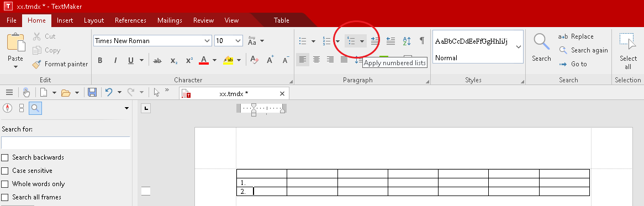Open Character group dialog launcher
The width and height of the screenshot is (644, 206).
[x=291, y=81]
